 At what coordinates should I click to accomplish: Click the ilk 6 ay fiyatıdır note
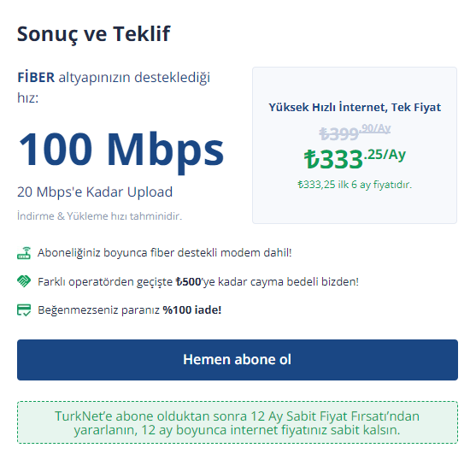(x=355, y=185)
